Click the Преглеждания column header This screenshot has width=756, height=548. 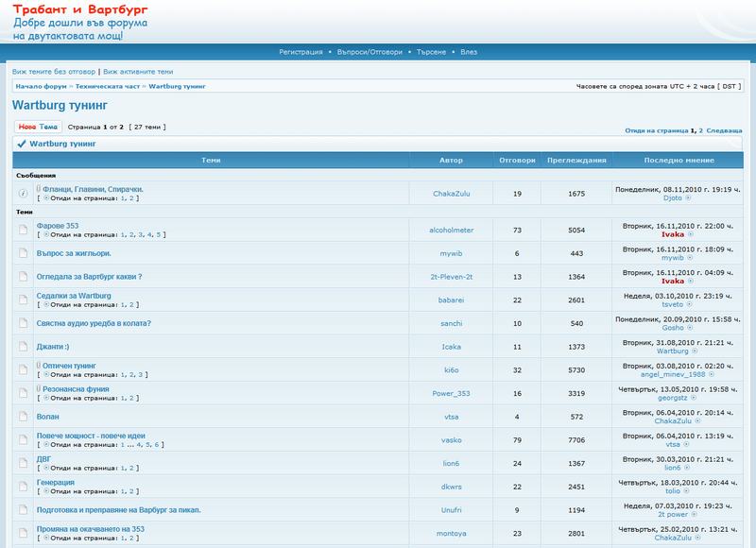pos(576,160)
